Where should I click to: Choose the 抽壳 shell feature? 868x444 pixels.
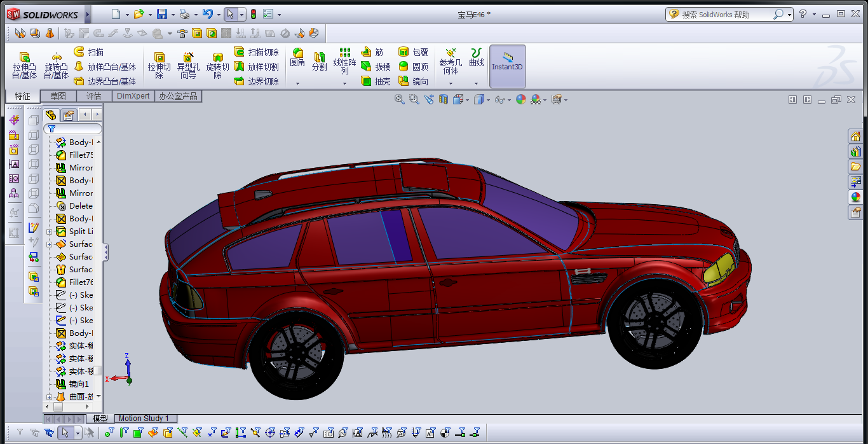click(376, 81)
